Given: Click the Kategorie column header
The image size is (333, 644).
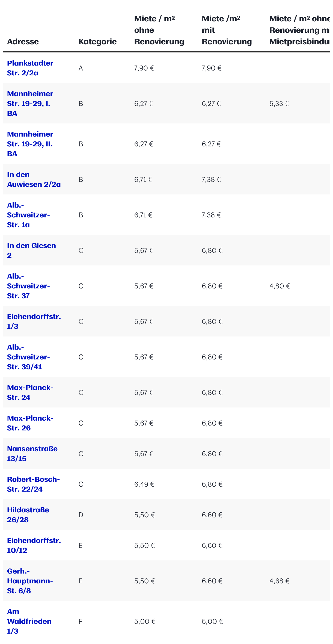Looking at the screenshot, I should coord(97,42).
